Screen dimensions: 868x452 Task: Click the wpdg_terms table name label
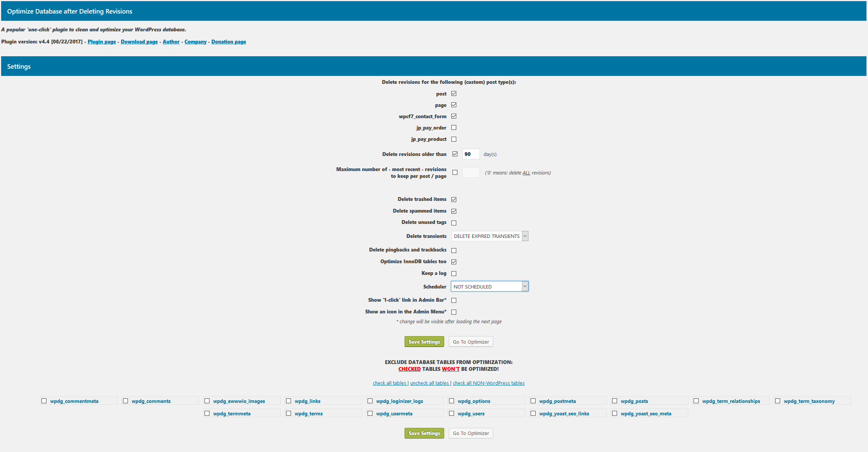click(309, 413)
